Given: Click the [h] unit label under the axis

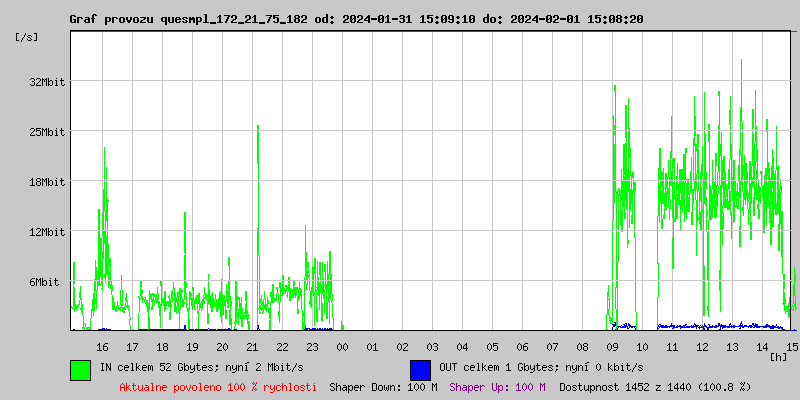Looking at the screenshot, I should (778, 357).
